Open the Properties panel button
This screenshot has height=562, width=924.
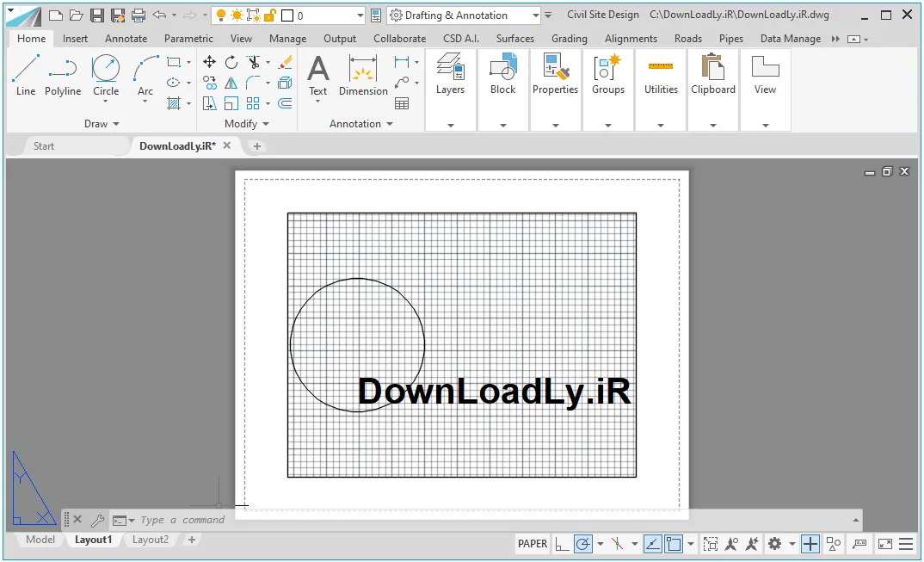coord(555,90)
